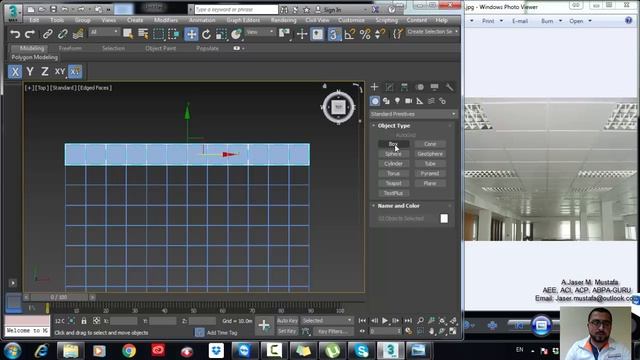Click the Set Key button
640x360 pixels.
(287, 331)
